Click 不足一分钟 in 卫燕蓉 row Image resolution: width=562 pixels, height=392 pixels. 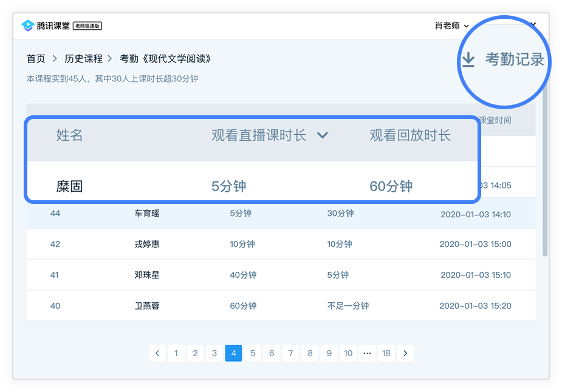[x=348, y=306]
